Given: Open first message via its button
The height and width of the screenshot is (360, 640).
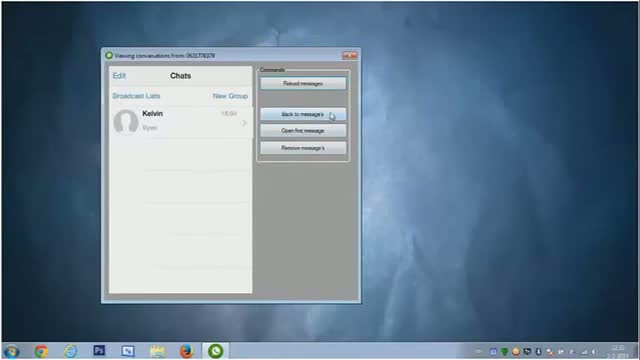Looking at the screenshot, I should pos(303,131).
